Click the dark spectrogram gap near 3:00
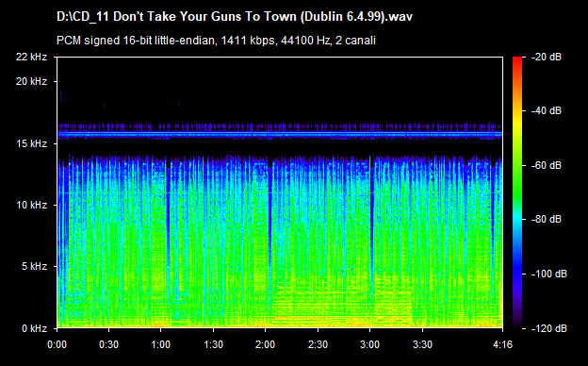Screen dimensions: 588x366 (x=371, y=225)
